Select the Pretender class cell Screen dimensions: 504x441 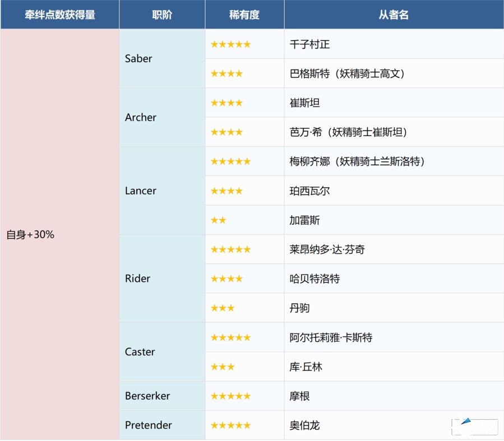[x=148, y=425]
